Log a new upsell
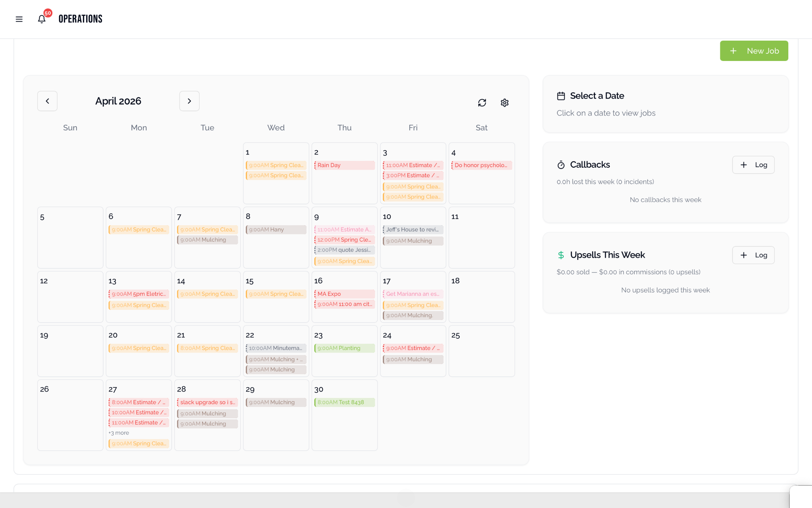This screenshot has height=508, width=812. pos(753,255)
